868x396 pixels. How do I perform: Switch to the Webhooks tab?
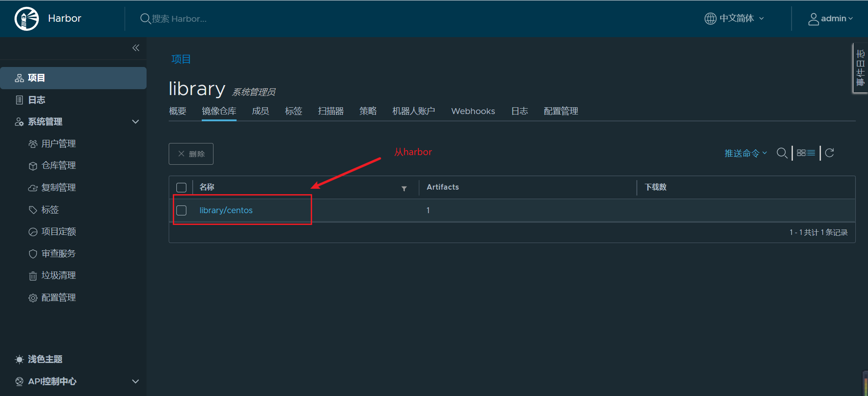coord(473,111)
